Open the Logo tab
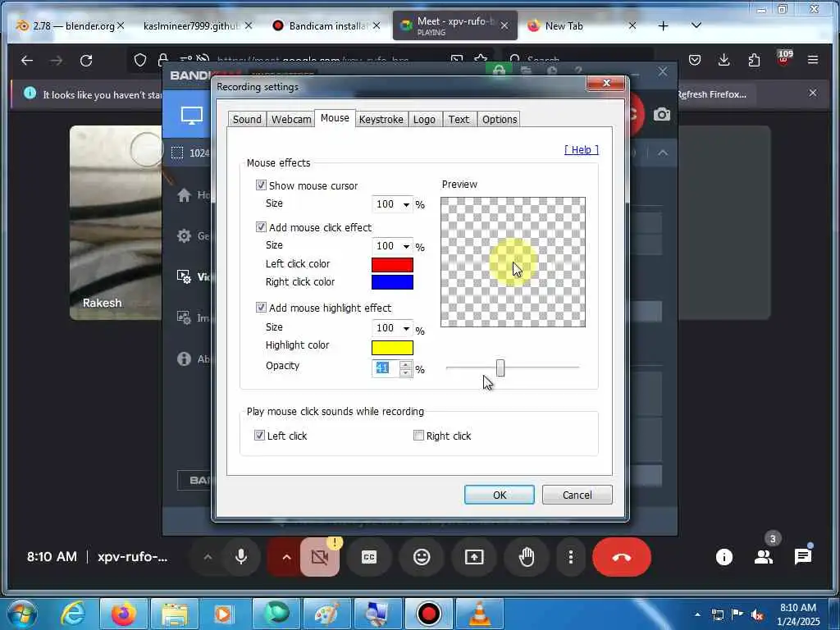This screenshot has width=840, height=630. [424, 119]
